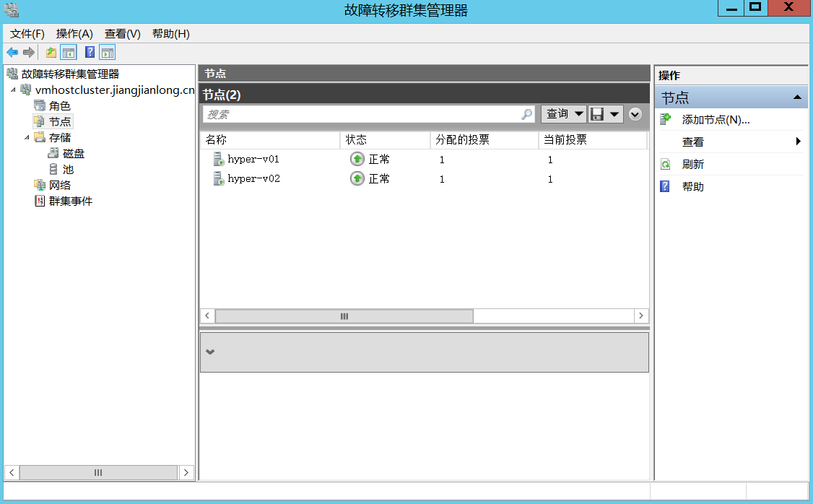Click the 角色 roles icon in tree

(x=40, y=105)
